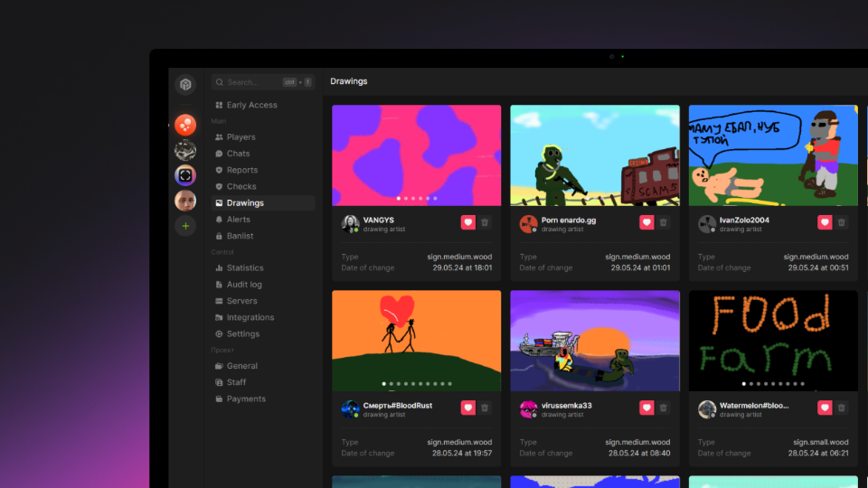Click Watermelon#bloo... avatar
This screenshot has width=868, height=488.
coord(706,408)
